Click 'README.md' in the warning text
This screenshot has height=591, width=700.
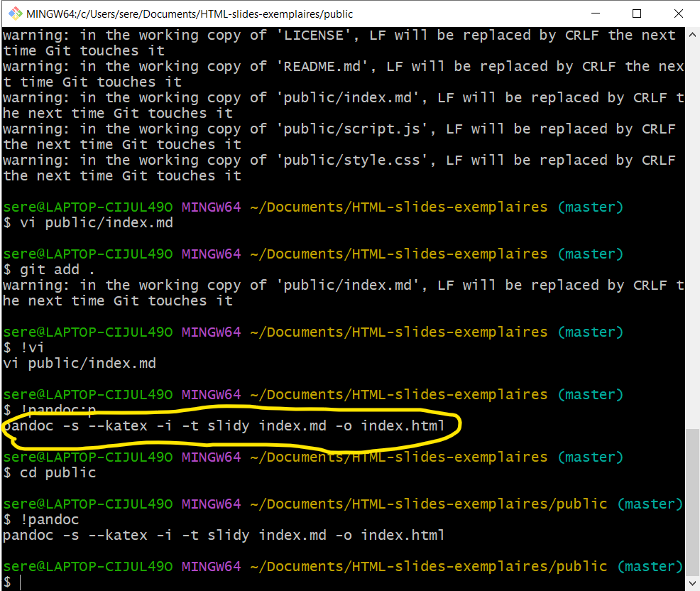pos(314,67)
